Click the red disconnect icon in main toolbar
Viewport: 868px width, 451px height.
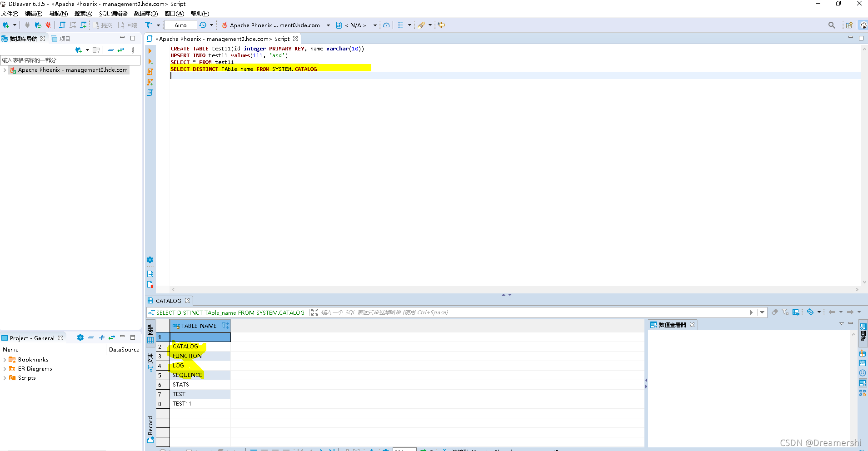[48, 25]
